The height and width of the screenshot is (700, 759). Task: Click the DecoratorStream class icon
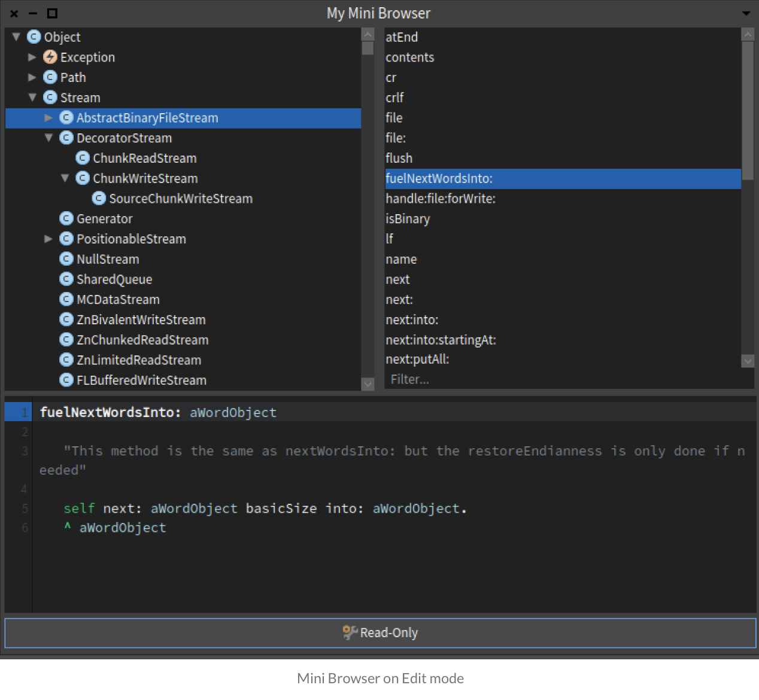point(66,138)
